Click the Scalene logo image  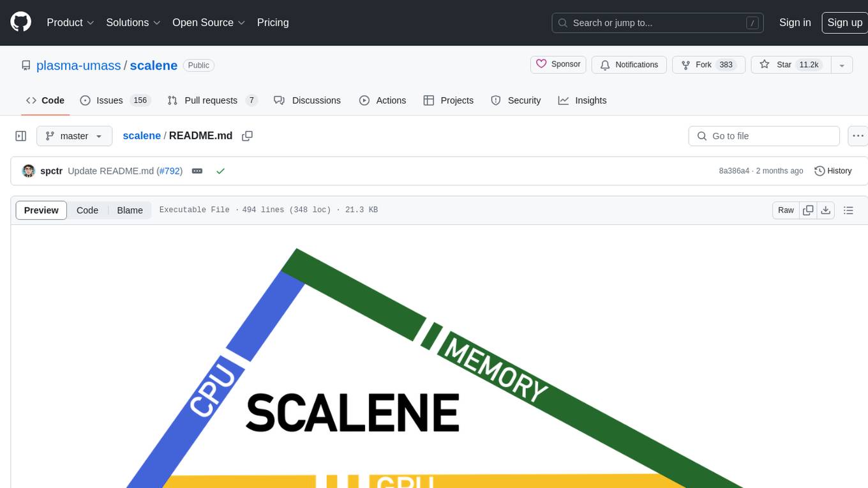pos(434,368)
